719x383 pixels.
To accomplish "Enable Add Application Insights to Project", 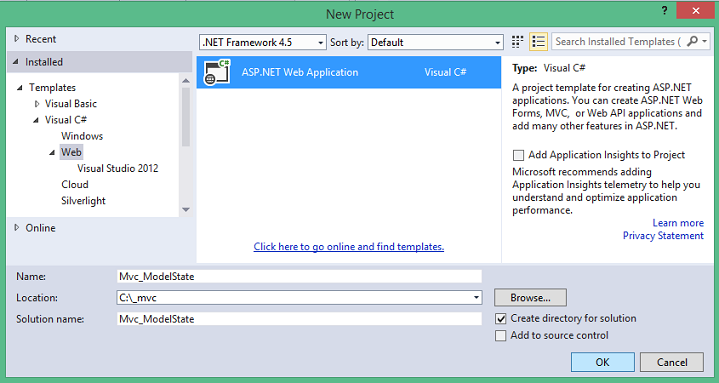I will point(518,155).
